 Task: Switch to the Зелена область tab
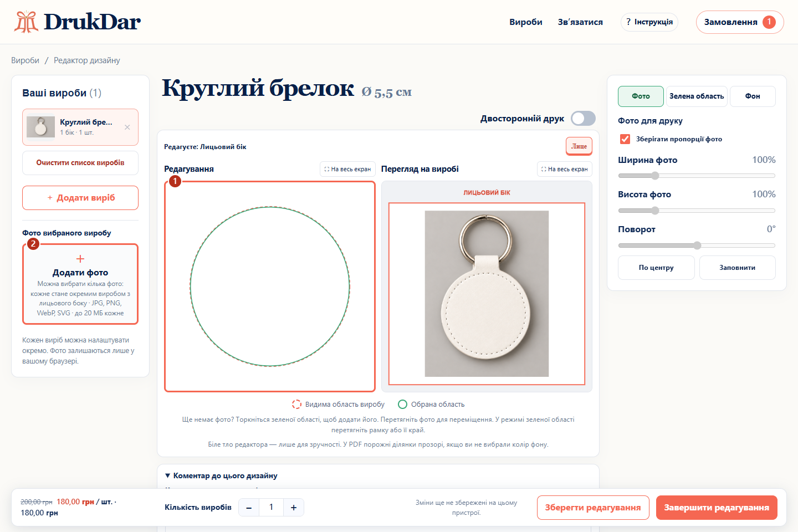coord(697,96)
